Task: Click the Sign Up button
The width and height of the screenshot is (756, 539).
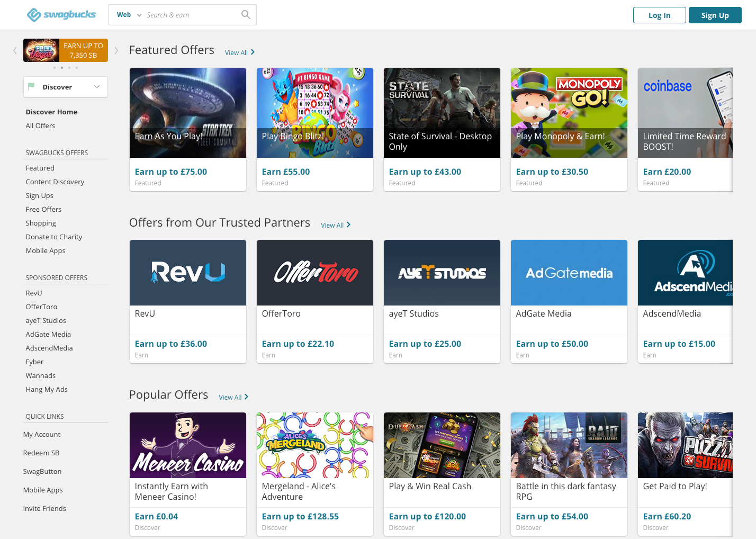Action: (715, 15)
